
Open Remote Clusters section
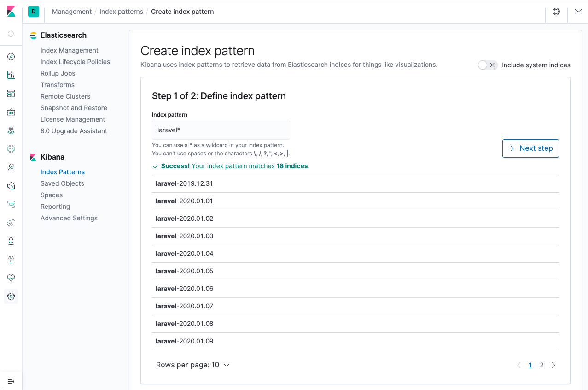click(65, 96)
